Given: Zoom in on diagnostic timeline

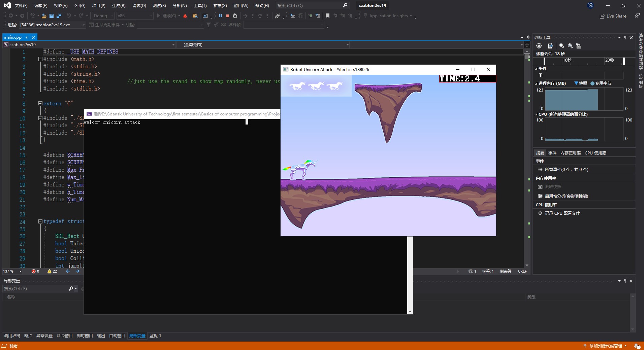Looking at the screenshot, I should [561, 46].
